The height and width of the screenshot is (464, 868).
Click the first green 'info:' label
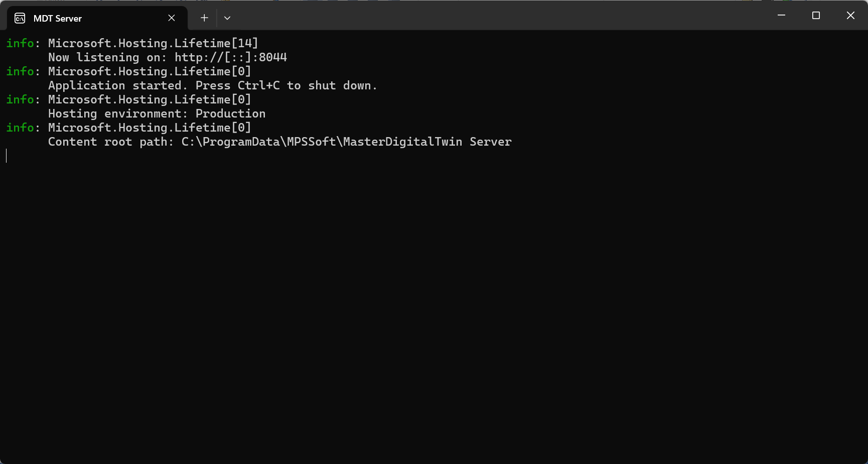coord(22,44)
